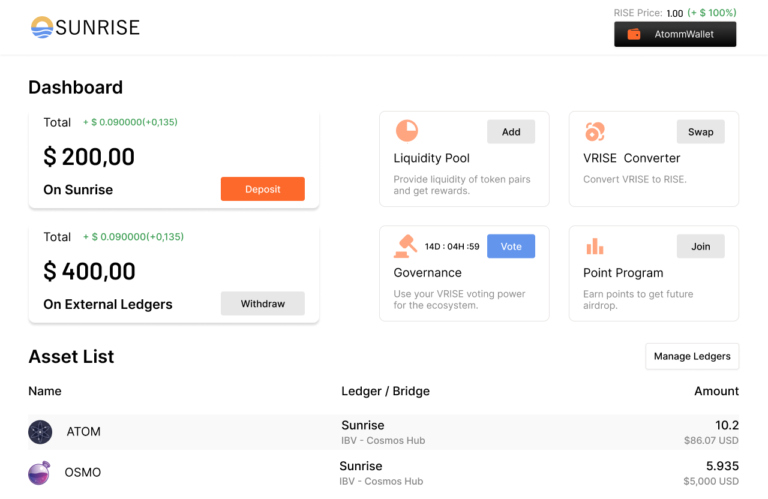
Task: Click the 5.935 OSMO amount
Action: [722, 466]
